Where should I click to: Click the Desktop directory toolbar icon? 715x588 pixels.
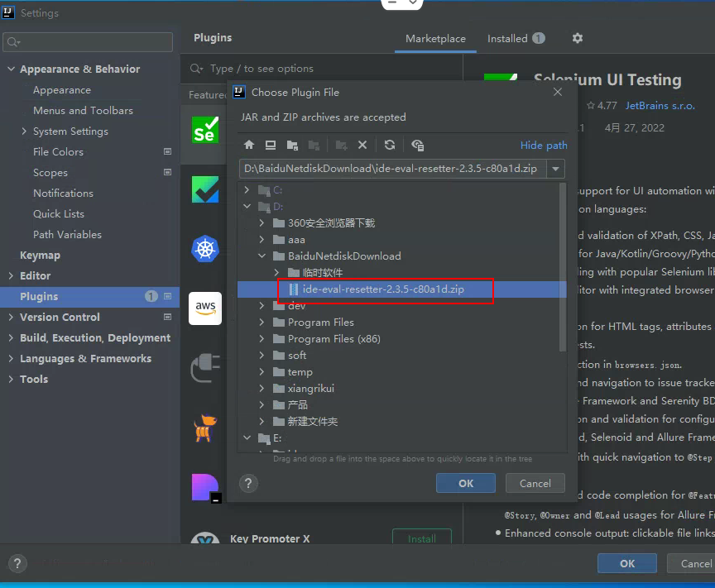[x=271, y=145]
